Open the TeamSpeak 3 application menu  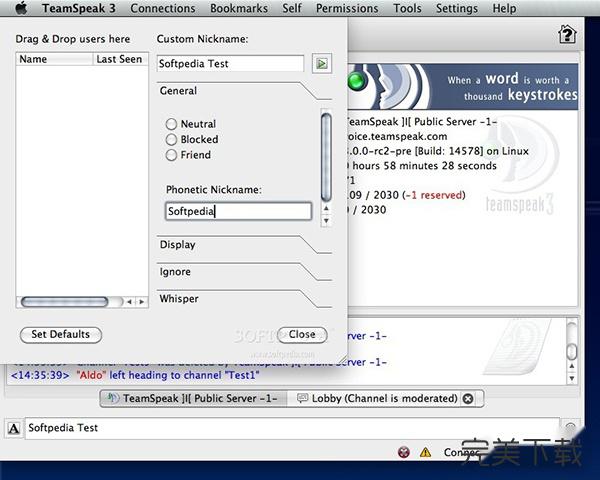(79, 8)
